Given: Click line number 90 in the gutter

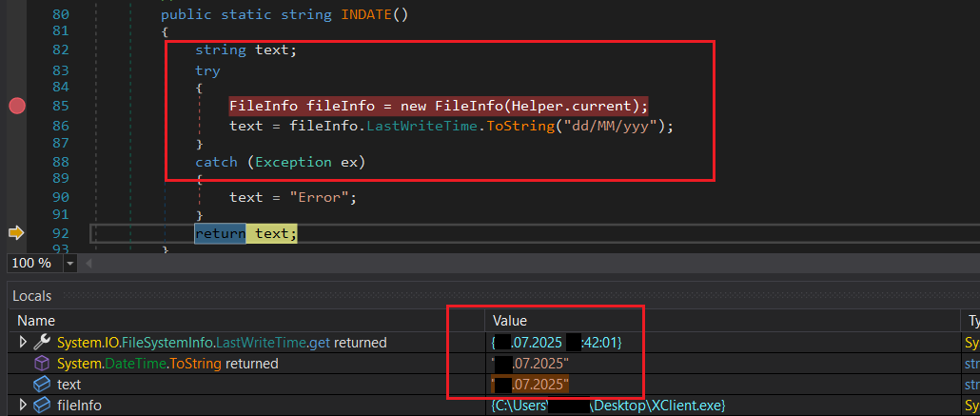Looking at the screenshot, I should 61,197.
